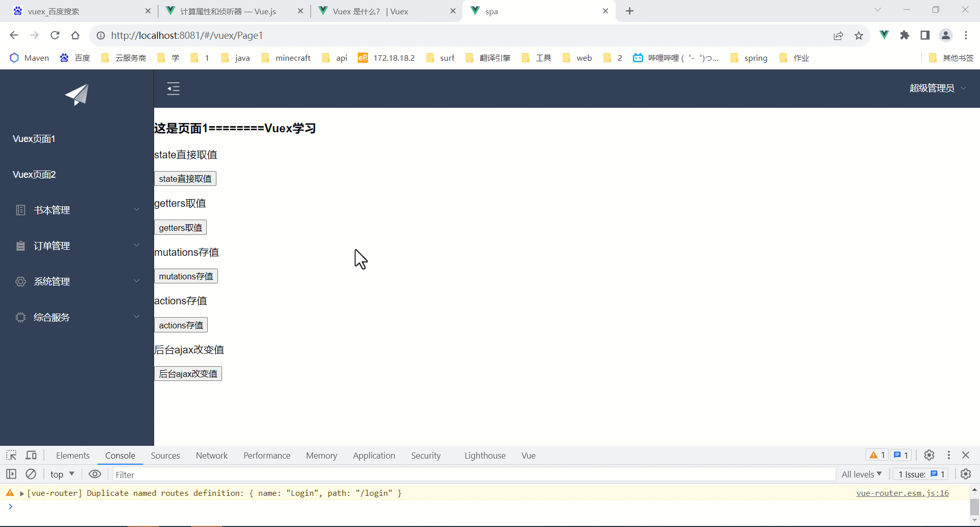Activate the DevTools inspect element picker
980x527 pixels.
click(11, 455)
